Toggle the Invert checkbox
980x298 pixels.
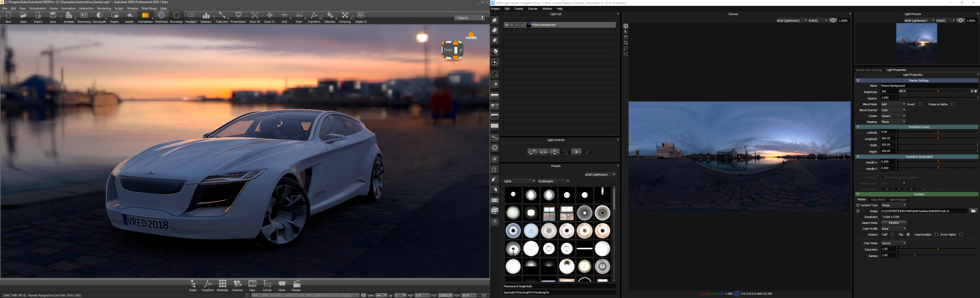tap(920, 104)
